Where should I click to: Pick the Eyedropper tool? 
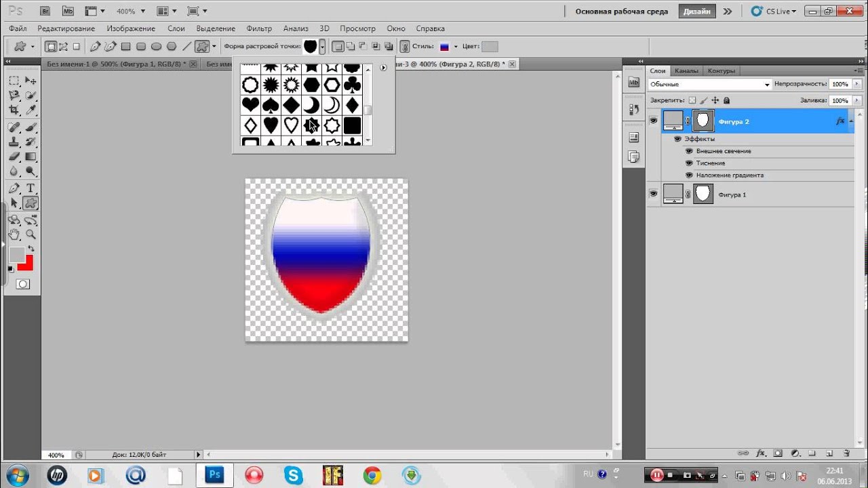pos(31,110)
